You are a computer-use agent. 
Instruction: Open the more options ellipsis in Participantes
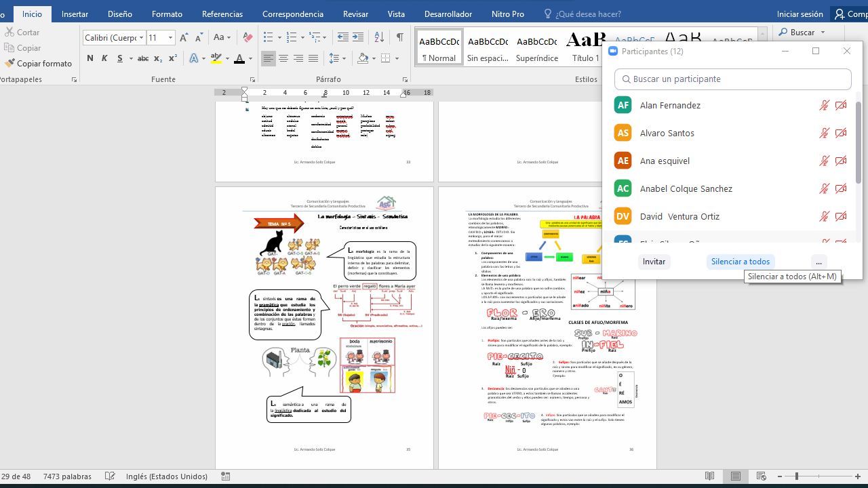(x=818, y=262)
